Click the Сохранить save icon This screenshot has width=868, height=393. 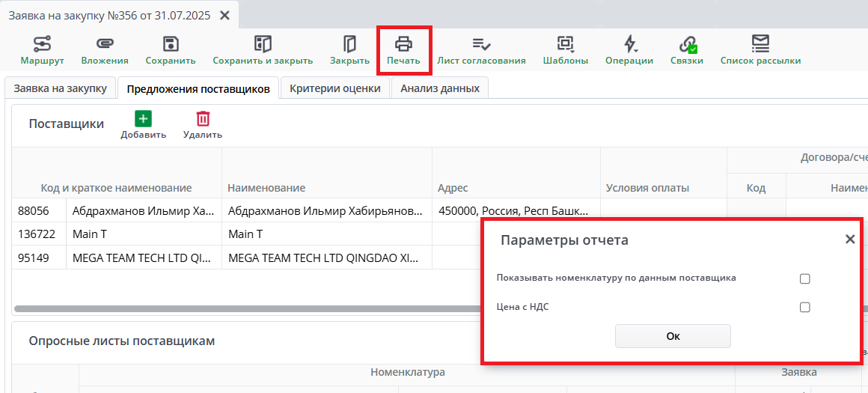[171, 44]
